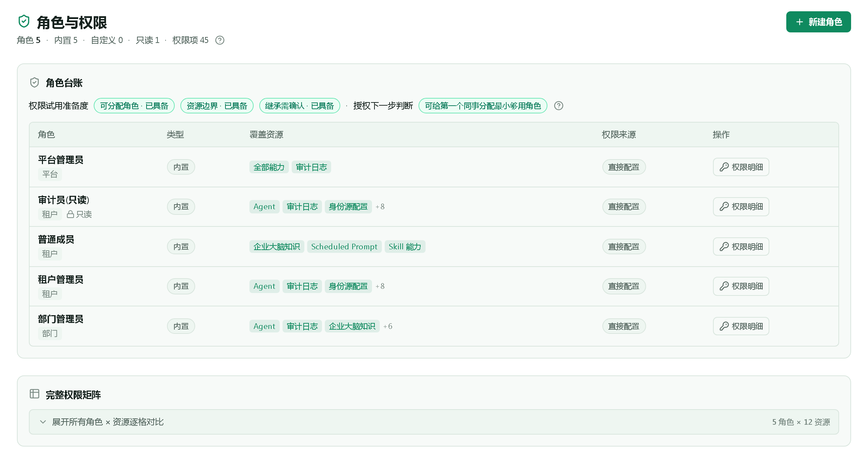Open 权限明细 for 审计员(只读)
Screen dimensions: 868x455
741,206
